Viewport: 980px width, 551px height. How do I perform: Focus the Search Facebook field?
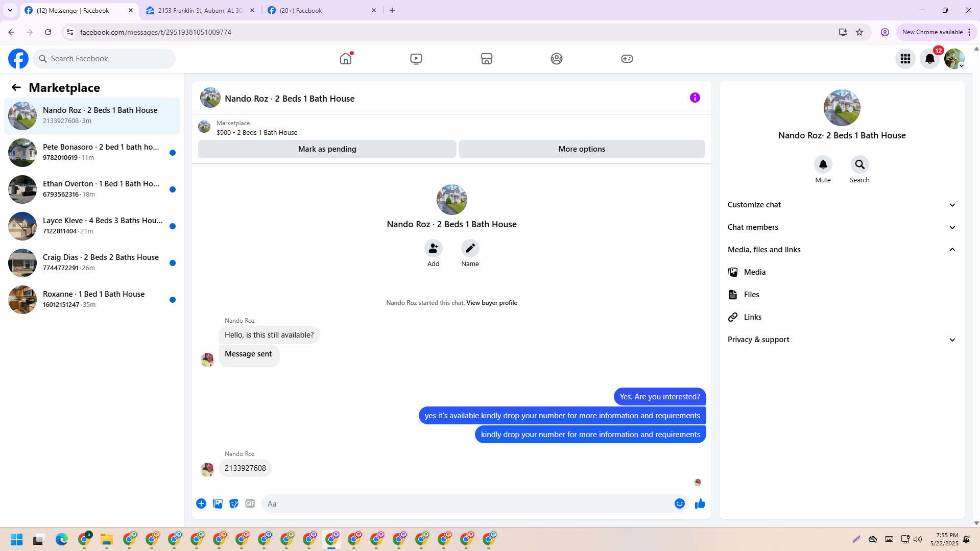[104, 59]
